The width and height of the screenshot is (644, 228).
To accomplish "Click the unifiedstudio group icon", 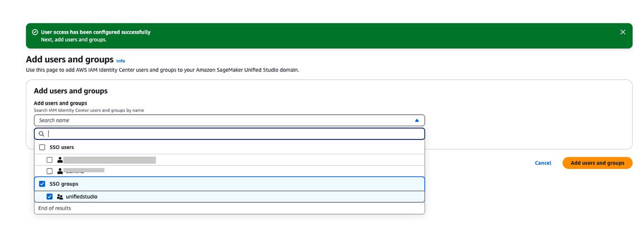I will (x=60, y=197).
